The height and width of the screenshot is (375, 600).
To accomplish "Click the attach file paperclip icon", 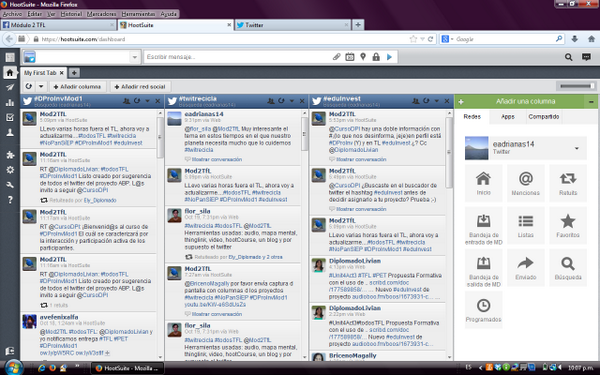I will click(336, 57).
